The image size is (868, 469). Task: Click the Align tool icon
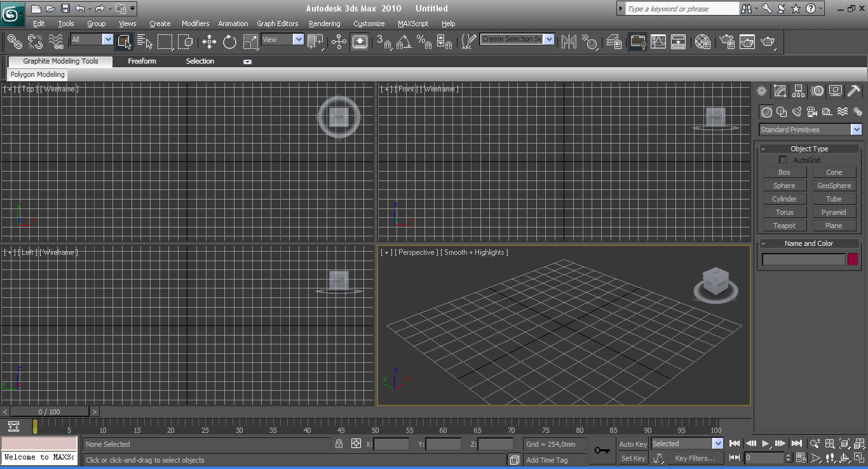point(590,42)
